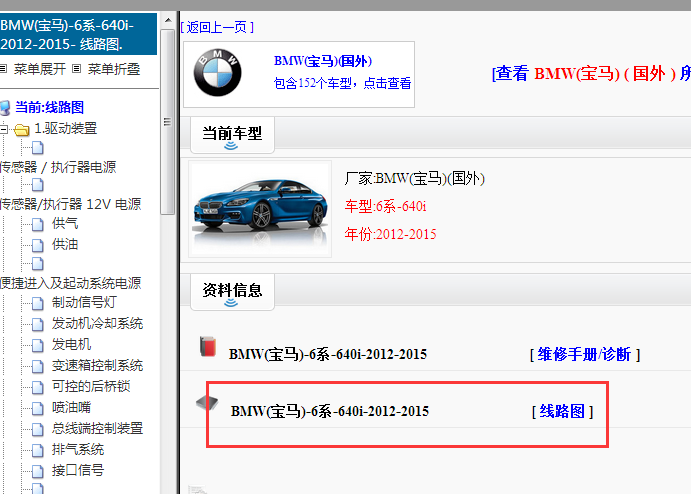
Task: Click the page icon beside 发电机
Action: [x=37, y=345]
